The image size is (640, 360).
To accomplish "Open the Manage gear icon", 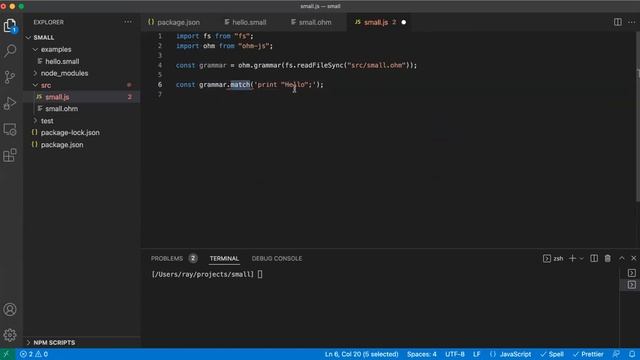I will coord(10,335).
